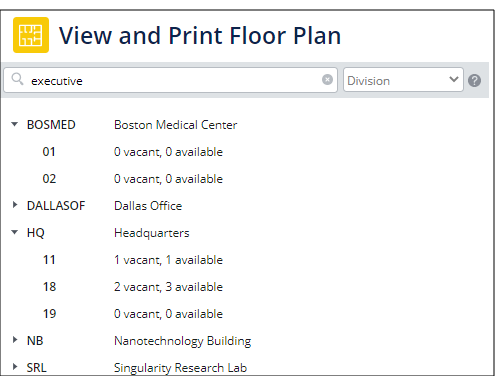Select the Nanotechnology Building row
This screenshot has height=376, width=504.
pyautogui.click(x=247, y=341)
